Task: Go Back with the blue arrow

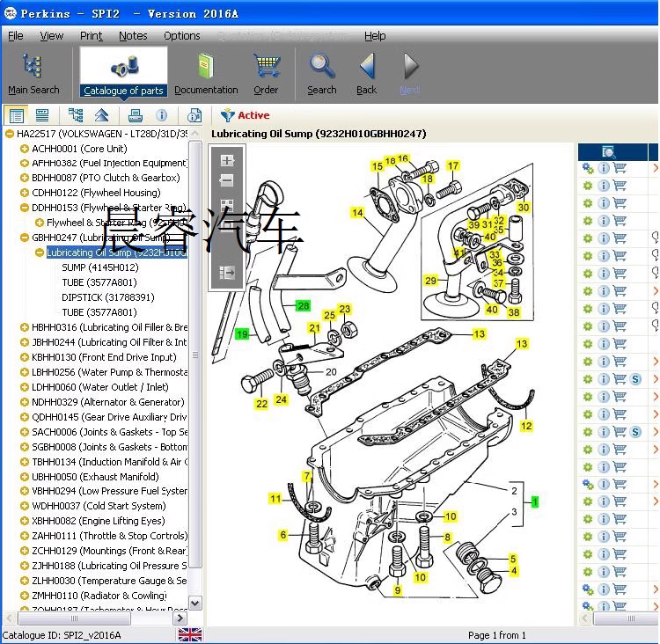Action: [x=367, y=74]
